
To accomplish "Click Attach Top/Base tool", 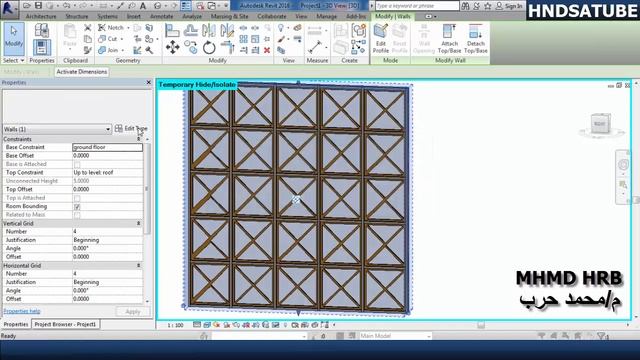I will tap(449, 39).
